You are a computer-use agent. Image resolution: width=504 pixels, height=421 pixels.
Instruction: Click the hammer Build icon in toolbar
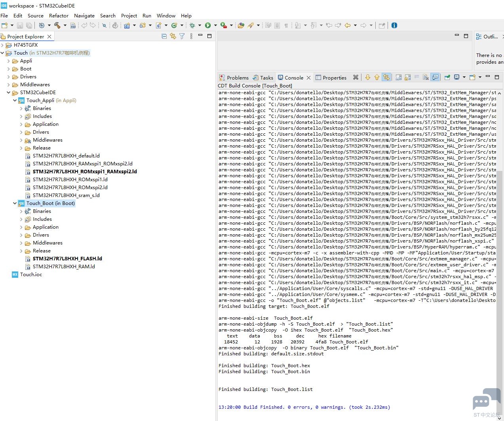57,25
